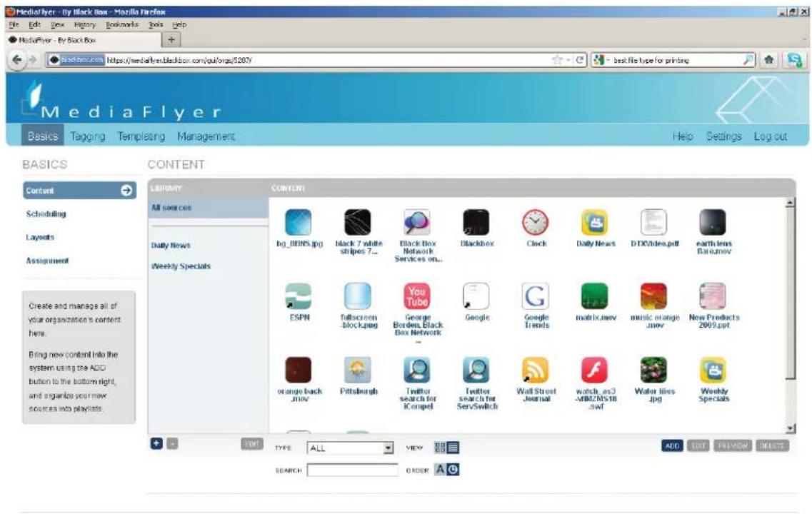Image resolution: width=812 pixels, height=514 pixels.
Task: Select the orange back .mov icon
Action: [299, 370]
